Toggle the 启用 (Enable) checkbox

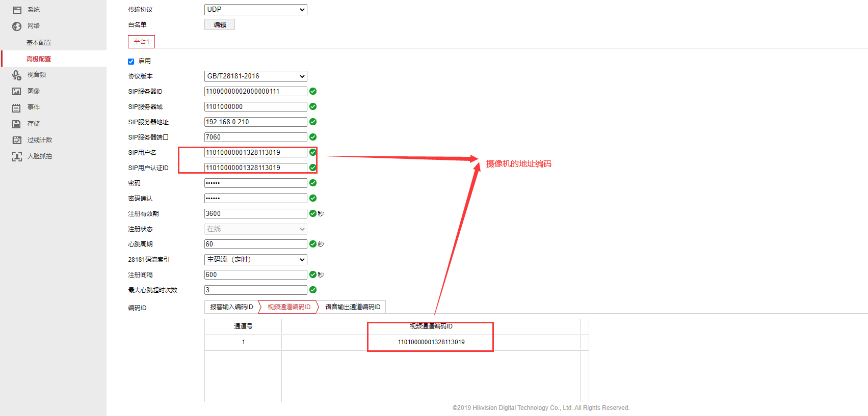[131, 62]
